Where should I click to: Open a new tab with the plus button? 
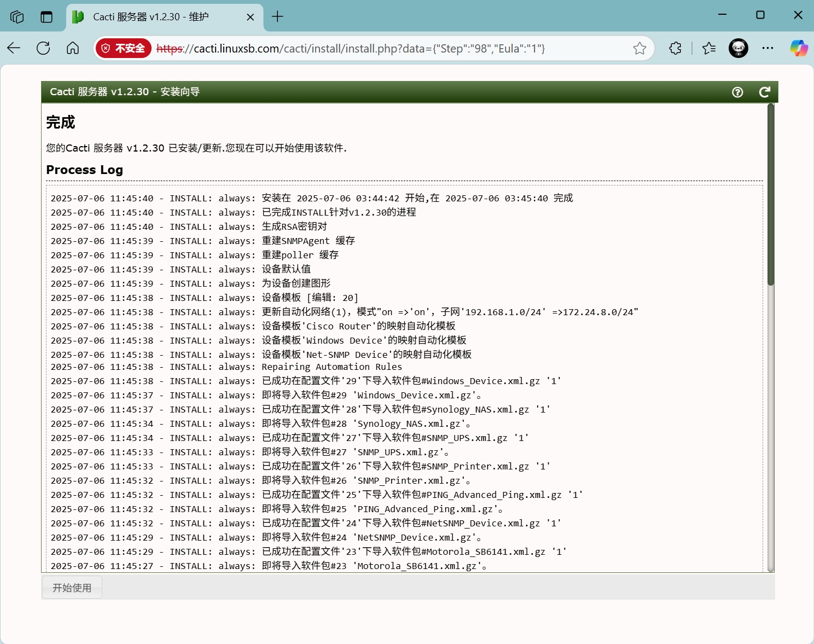(277, 17)
